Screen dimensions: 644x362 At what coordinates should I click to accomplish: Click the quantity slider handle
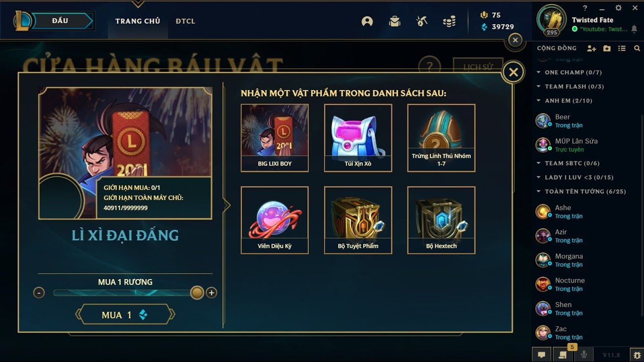click(197, 293)
